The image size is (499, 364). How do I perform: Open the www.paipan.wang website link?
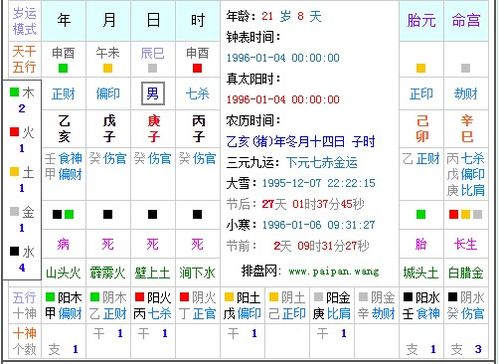(334, 272)
